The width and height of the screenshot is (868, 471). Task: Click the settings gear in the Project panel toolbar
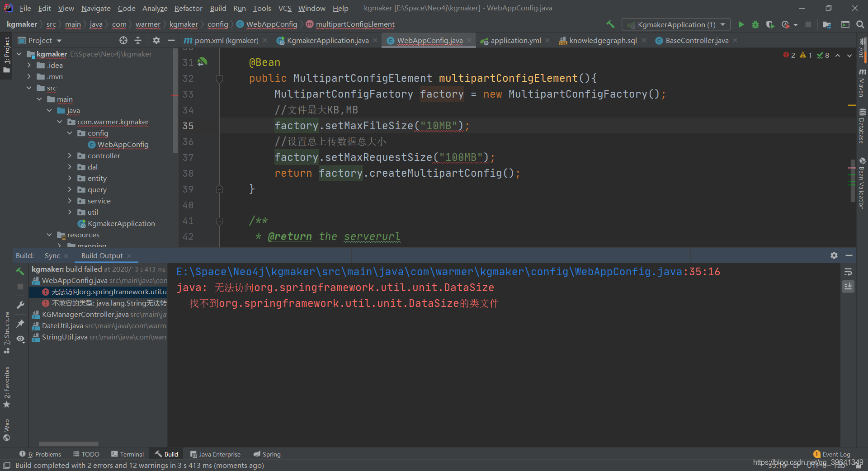[x=156, y=40]
